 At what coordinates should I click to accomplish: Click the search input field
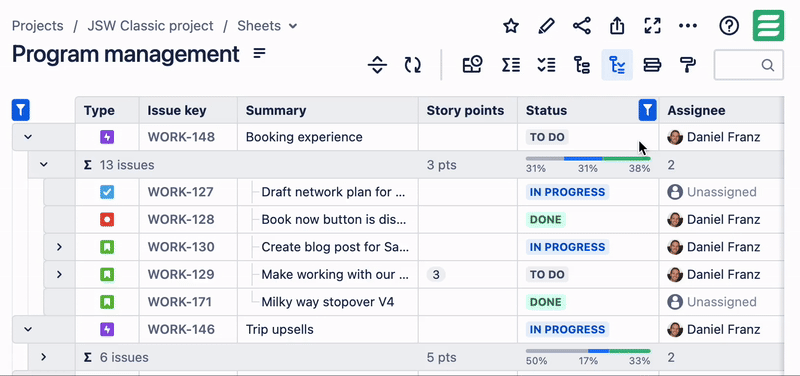coord(748,65)
